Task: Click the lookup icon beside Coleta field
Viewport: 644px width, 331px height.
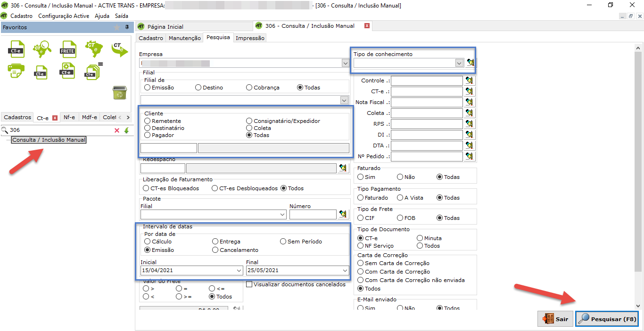Action: (x=469, y=113)
